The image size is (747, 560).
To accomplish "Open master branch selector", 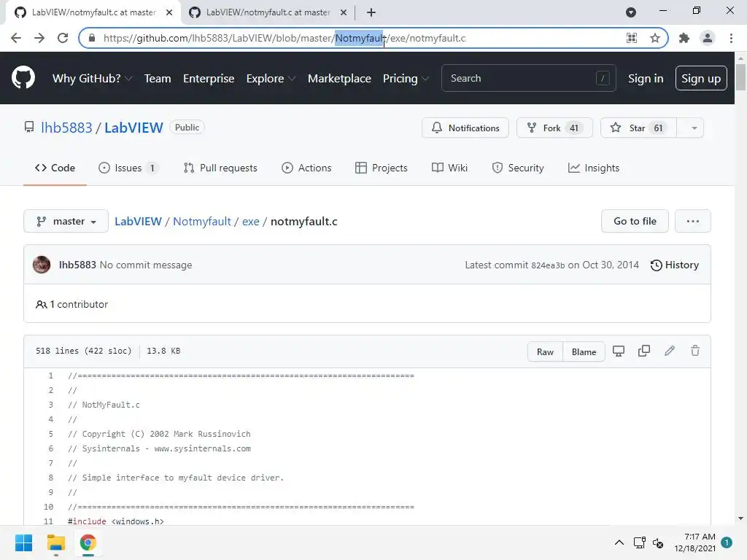I will point(66,222).
